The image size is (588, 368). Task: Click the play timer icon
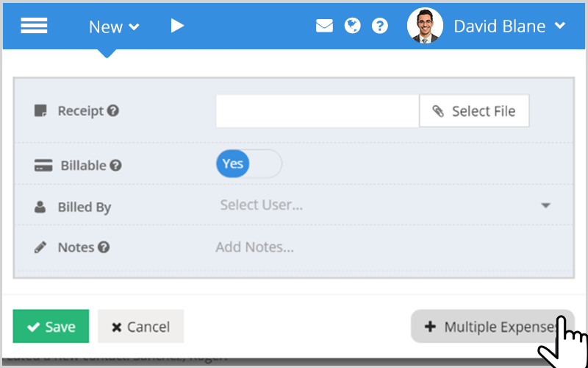(x=177, y=26)
